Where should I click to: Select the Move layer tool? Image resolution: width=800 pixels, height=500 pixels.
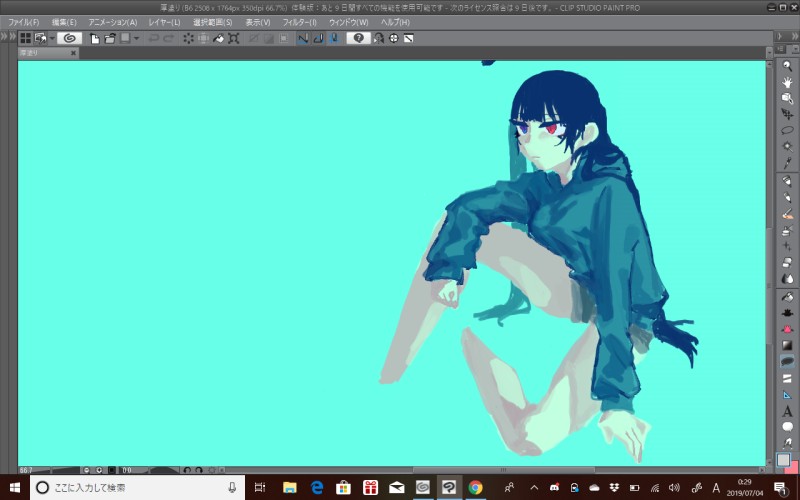coord(787,114)
